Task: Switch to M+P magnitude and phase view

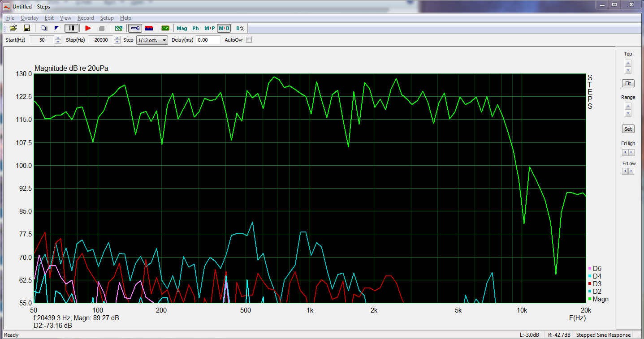Action: pyautogui.click(x=209, y=28)
